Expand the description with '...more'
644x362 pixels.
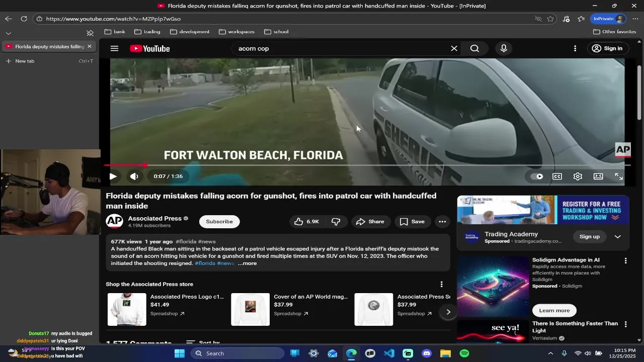247,263
